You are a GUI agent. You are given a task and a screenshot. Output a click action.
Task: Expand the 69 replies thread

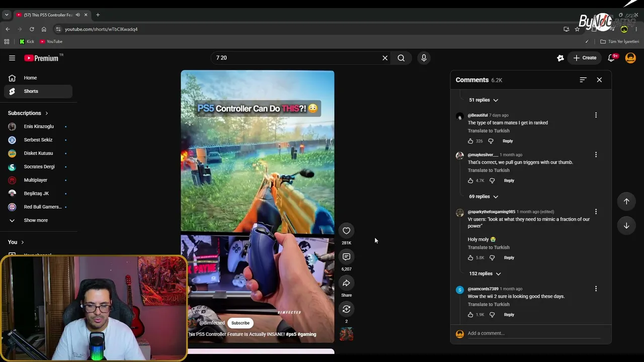pos(484,197)
